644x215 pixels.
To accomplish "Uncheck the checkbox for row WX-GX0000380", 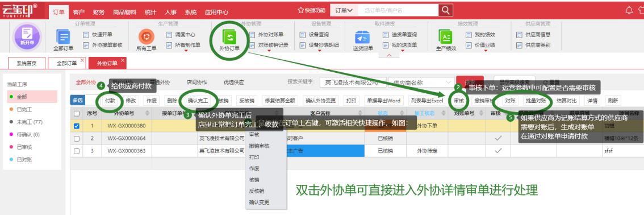I will (x=77, y=126).
